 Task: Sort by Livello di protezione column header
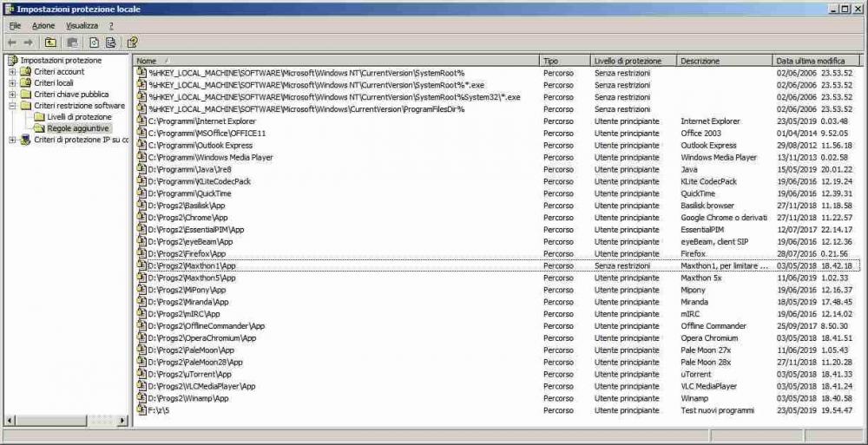(x=634, y=61)
